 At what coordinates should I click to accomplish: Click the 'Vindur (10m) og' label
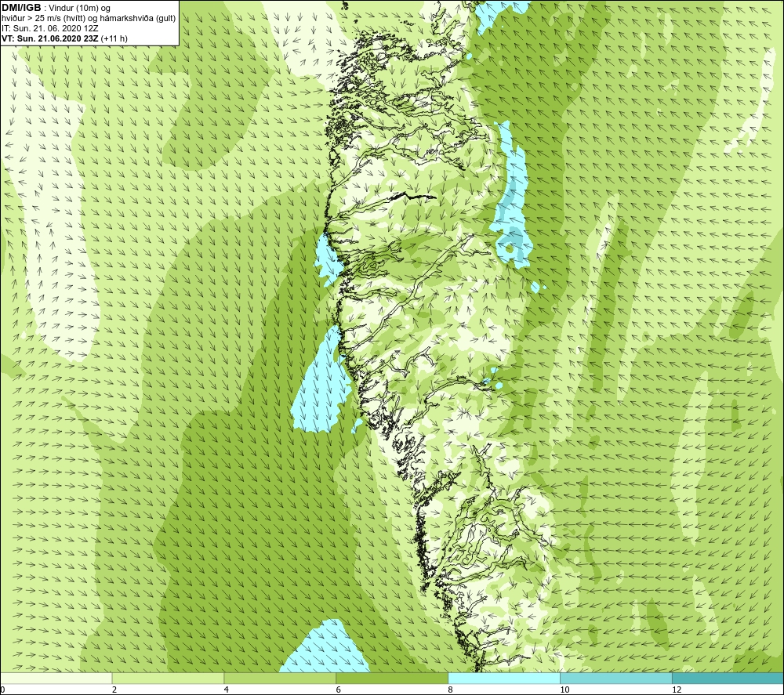coord(81,8)
